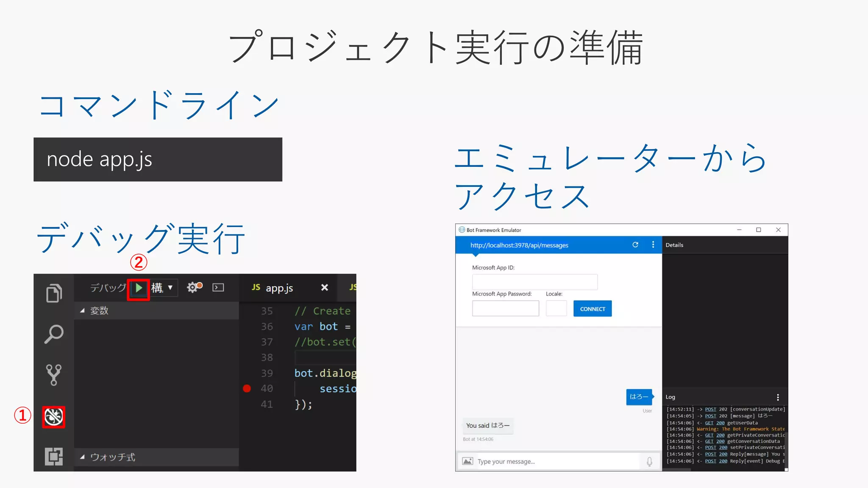Click the 'Type your message...' box
Viewport: 868px width, 488px height.
557,462
